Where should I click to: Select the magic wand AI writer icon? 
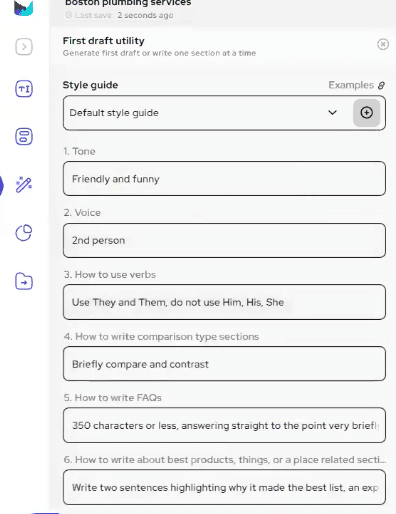24,185
